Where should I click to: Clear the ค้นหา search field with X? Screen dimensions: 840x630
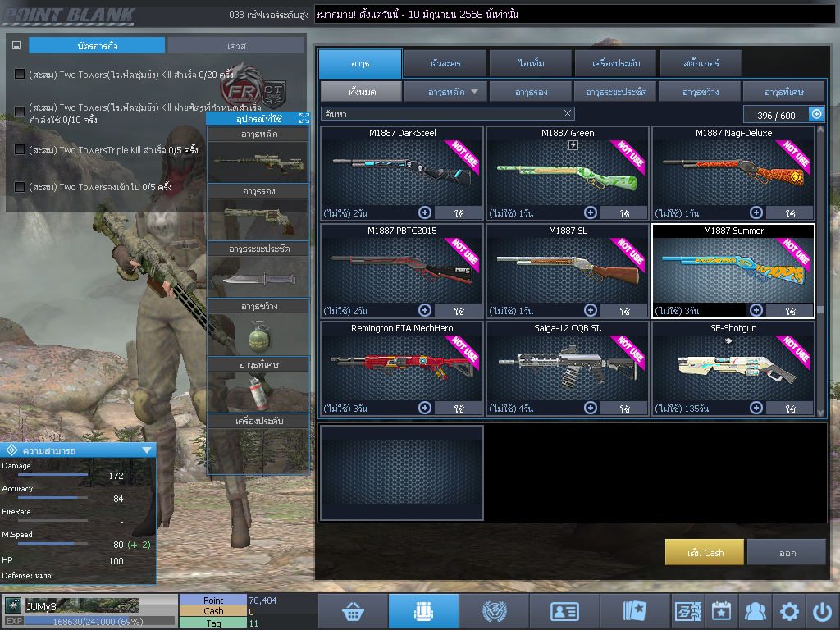(568, 113)
